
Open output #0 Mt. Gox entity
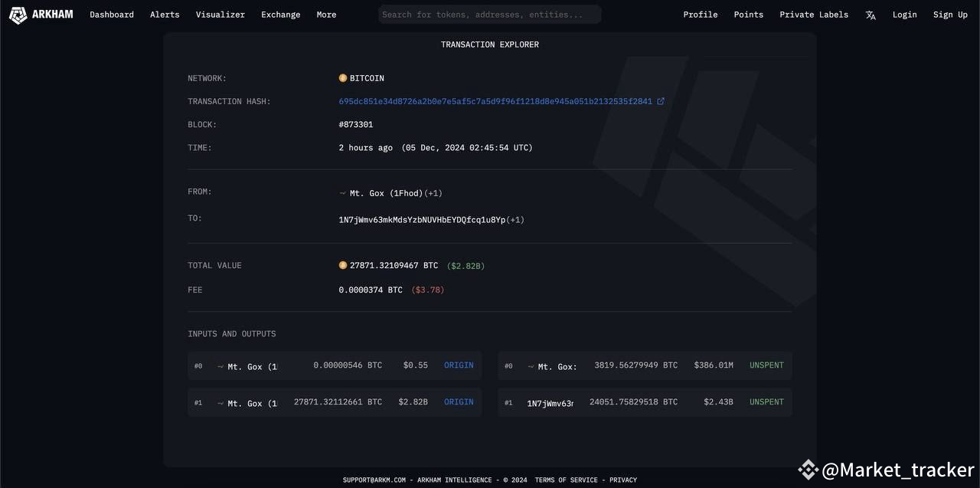[557, 366]
